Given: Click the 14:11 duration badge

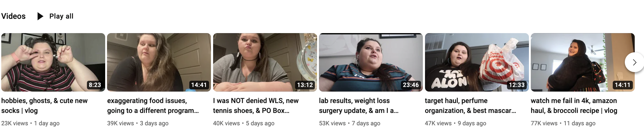Looking at the screenshot, I should [623, 85].
